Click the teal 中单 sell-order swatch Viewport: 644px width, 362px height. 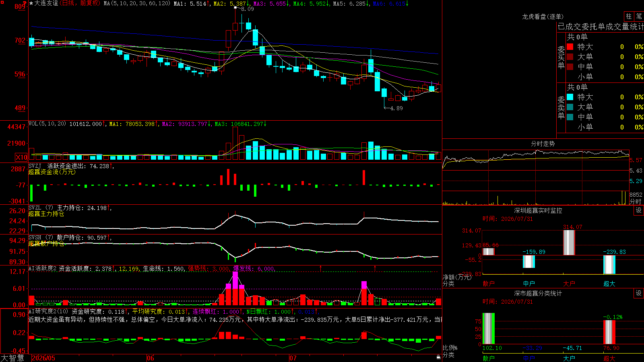(x=570, y=117)
